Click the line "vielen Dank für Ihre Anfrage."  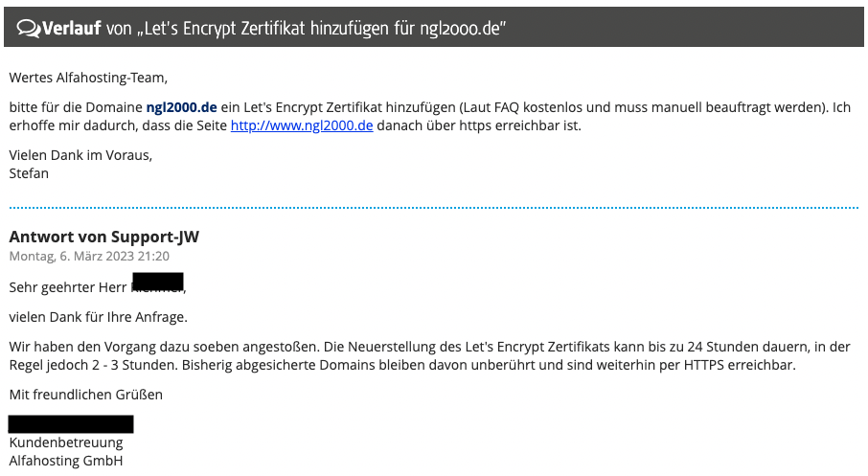point(98,316)
